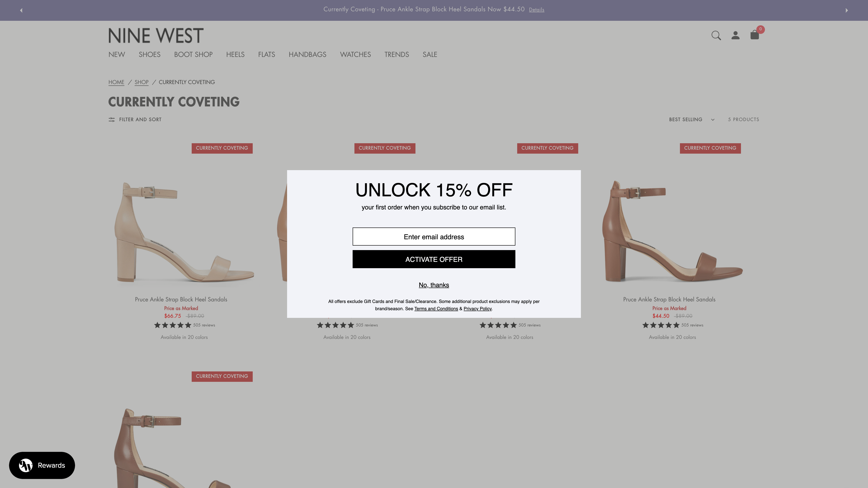The width and height of the screenshot is (868, 488).
Task: View the shopping cart icon
Action: [755, 35]
